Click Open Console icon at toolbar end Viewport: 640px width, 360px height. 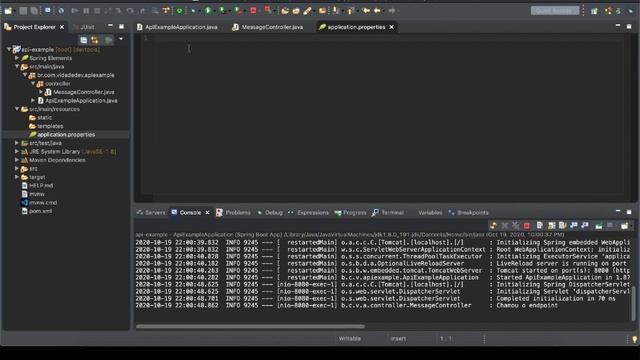coord(624,225)
